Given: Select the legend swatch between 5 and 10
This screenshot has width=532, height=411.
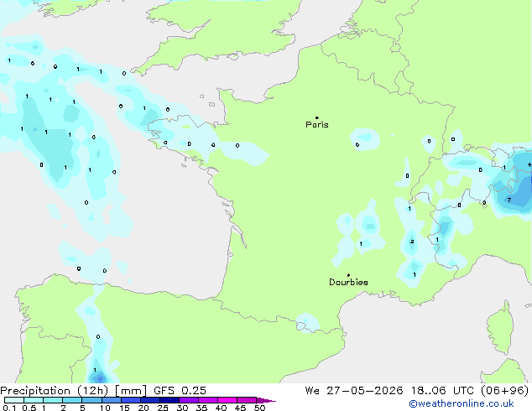Looking at the screenshot, I should [x=91, y=400].
